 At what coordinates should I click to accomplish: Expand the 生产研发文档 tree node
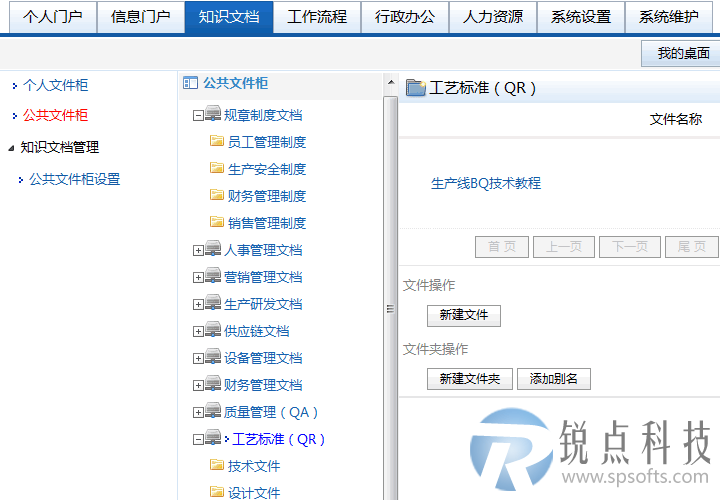pyautogui.click(x=198, y=305)
